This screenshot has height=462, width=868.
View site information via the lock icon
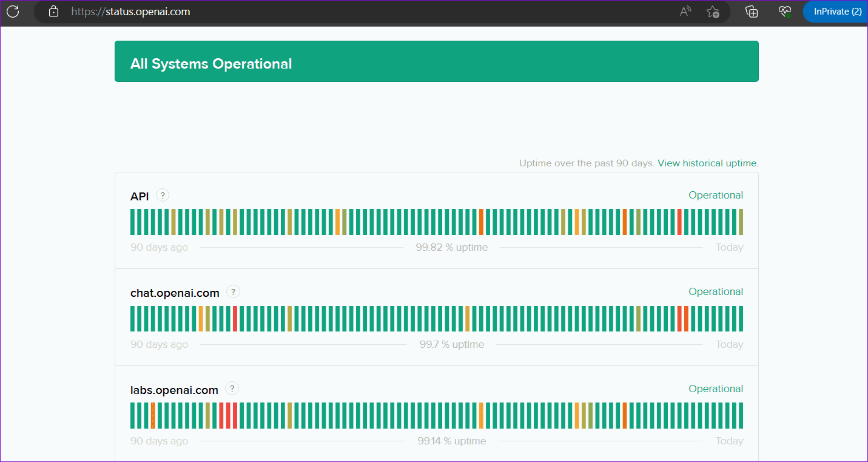point(53,11)
